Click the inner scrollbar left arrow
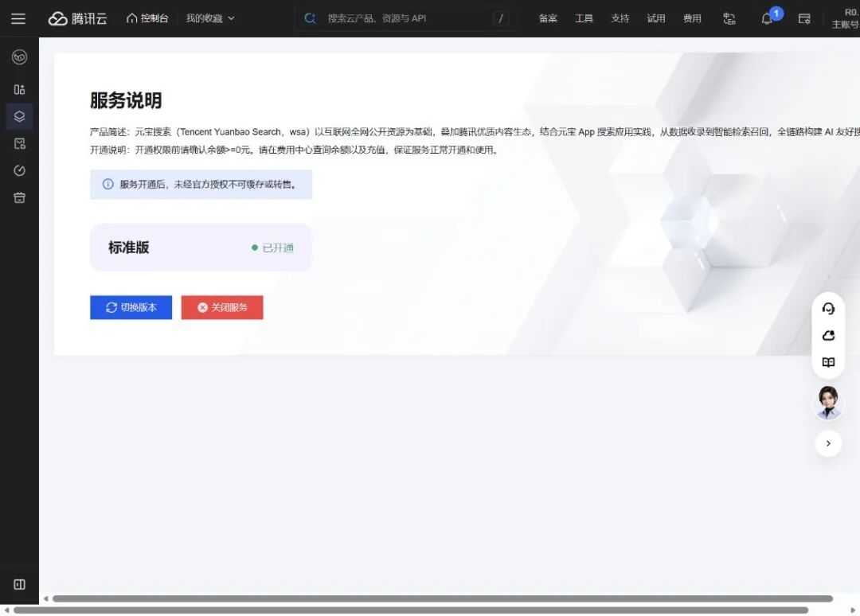The image size is (860, 616). 46,598
